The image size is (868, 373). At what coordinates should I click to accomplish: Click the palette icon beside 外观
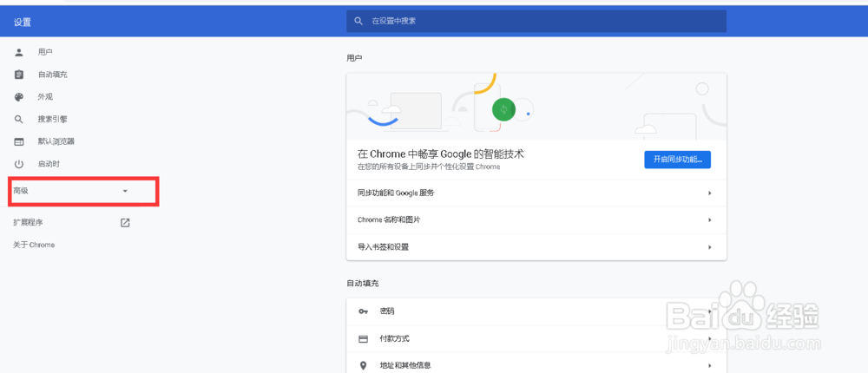pyautogui.click(x=19, y=97)
